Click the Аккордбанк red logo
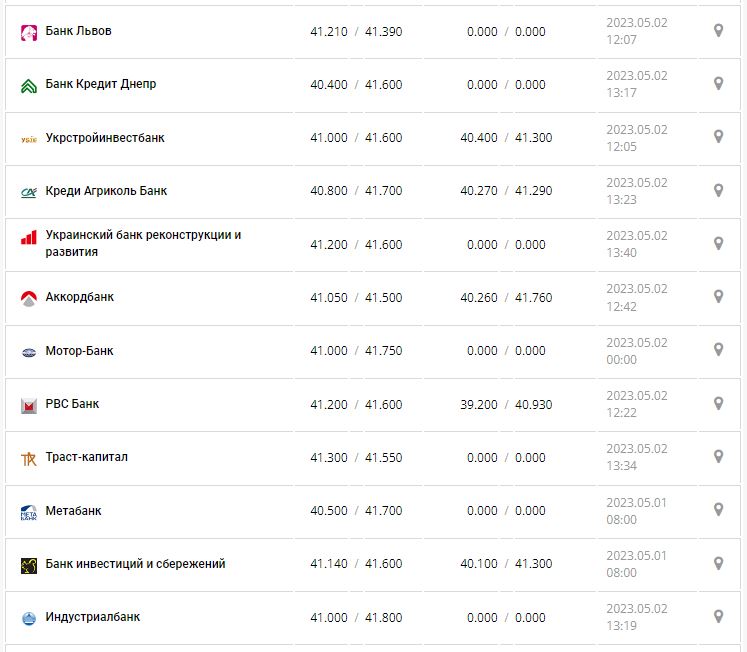 click(28, 298)
